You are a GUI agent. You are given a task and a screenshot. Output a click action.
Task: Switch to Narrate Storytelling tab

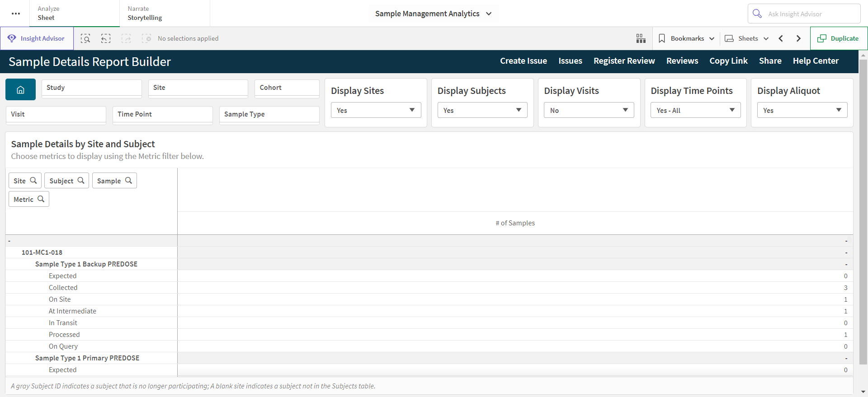(x=165, y=13)
